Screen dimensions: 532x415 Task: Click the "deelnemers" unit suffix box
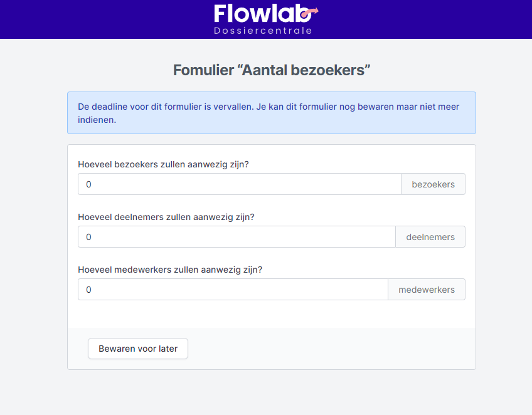coord(430,237)
